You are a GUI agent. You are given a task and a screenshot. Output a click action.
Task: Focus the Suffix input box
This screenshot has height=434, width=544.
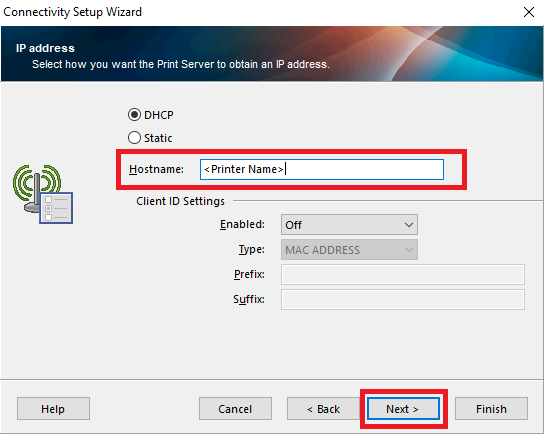[x=402, y=299]
